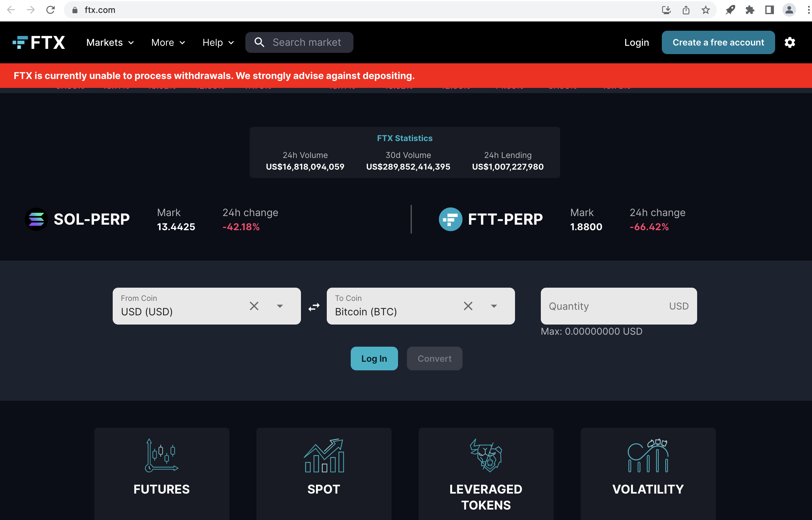
Task: Click FTT-PERP mark price 1.8800
Action: (586, 227)
